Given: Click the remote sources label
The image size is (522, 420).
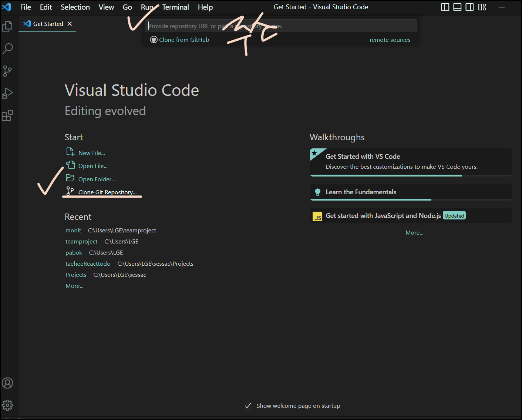Looking at the screenshot, I should 390,40.
